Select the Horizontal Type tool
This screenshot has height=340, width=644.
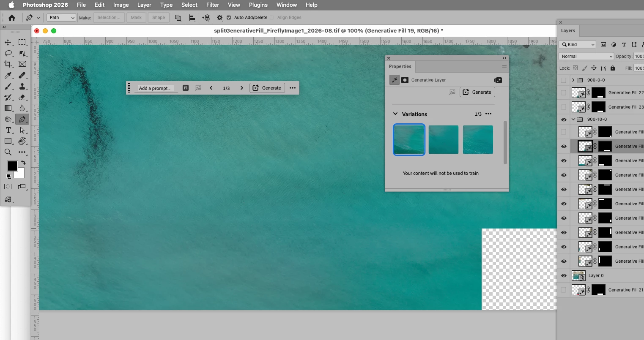coord(8,130)
